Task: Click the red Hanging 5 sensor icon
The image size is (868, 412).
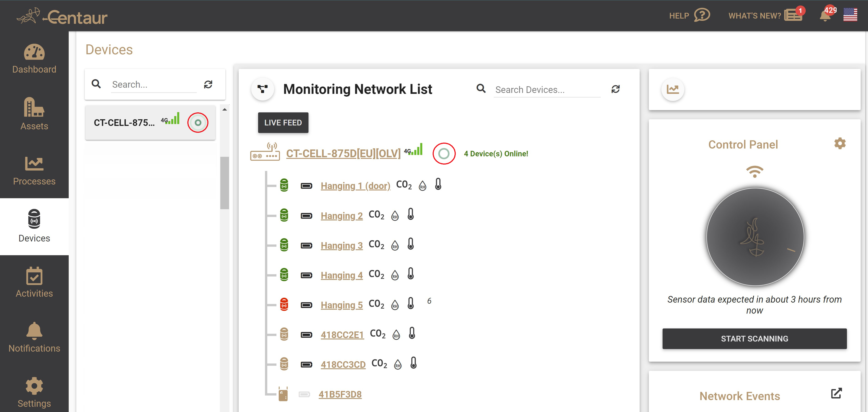Action: (x=284, y=304)
